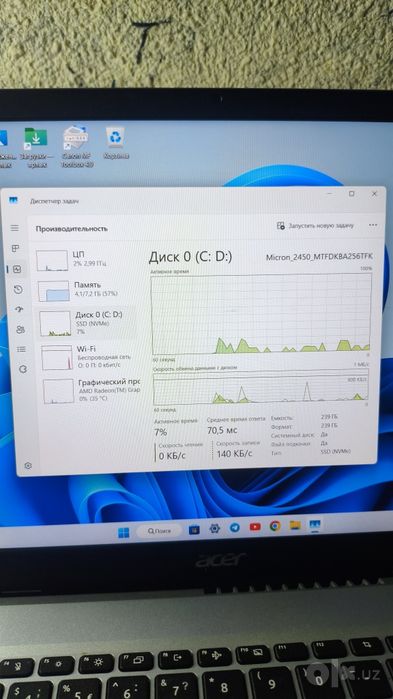
Task: Select Графический процессор performance item
Action: click(91, 391)
